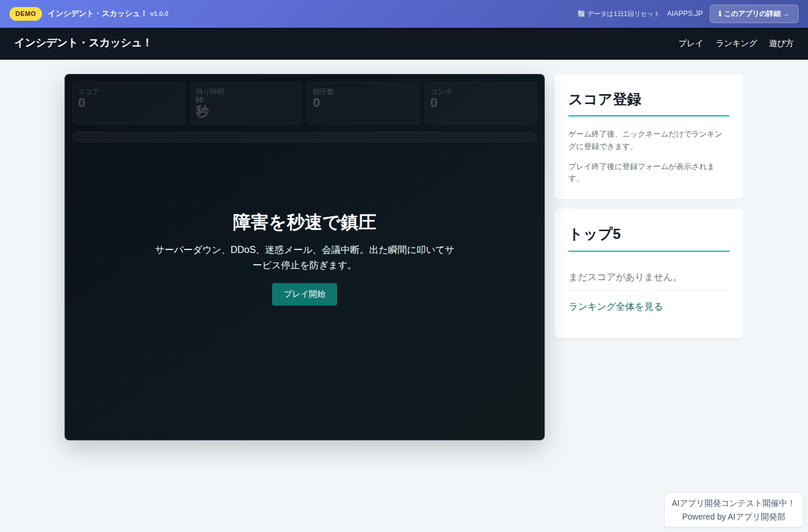Click the コンボ stat box
This screenshot has height=532, width=808.
coord(481,103)
